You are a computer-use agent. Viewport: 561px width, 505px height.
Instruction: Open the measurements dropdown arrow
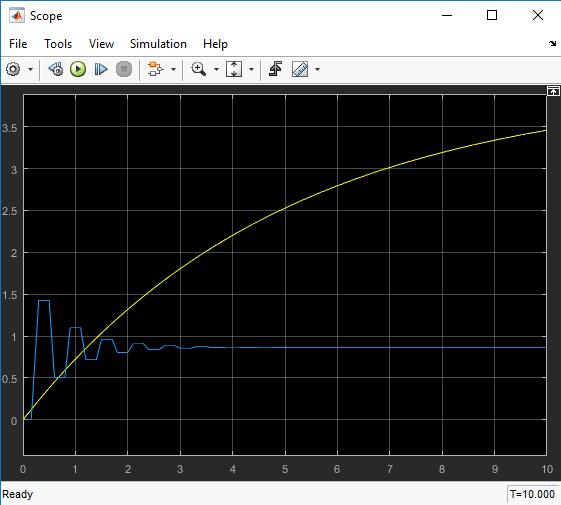(317, 69)
